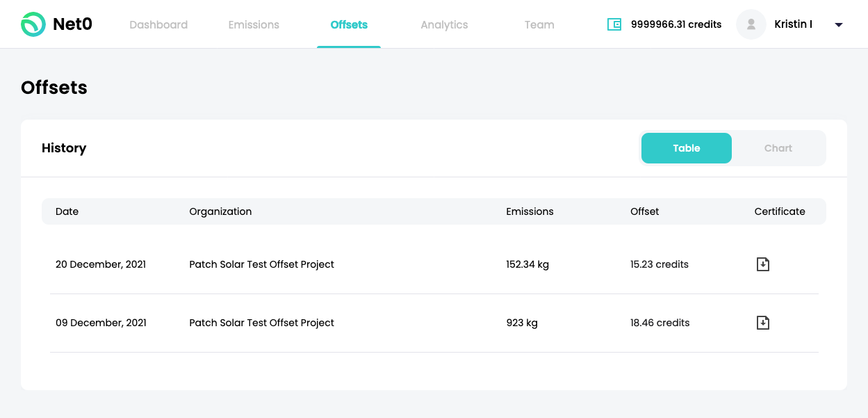Click the 923 kg emissions value
This screenshot has width=868, height=418.
(x=522, y=323)
